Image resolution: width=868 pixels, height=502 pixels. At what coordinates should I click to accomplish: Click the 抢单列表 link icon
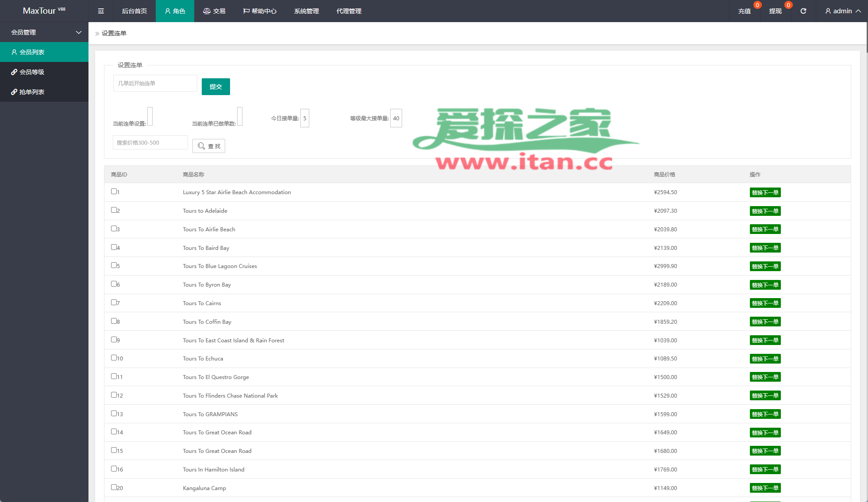tap(14, 92)
